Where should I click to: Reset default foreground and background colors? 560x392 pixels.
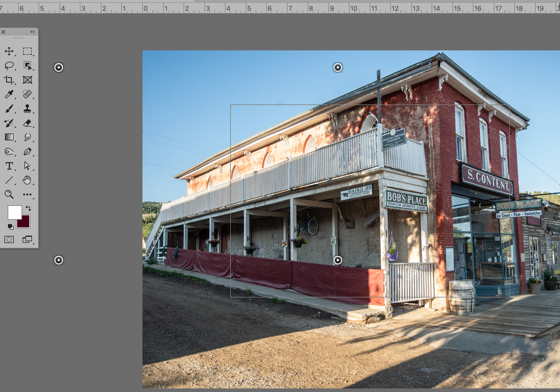[x=10, y=227]
